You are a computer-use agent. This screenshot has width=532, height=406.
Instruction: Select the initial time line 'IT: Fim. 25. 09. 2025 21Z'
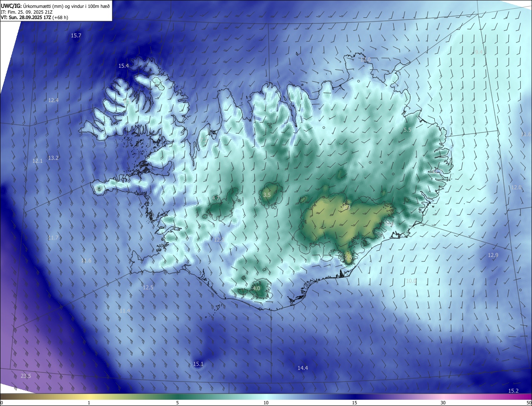tap(27, 12)
